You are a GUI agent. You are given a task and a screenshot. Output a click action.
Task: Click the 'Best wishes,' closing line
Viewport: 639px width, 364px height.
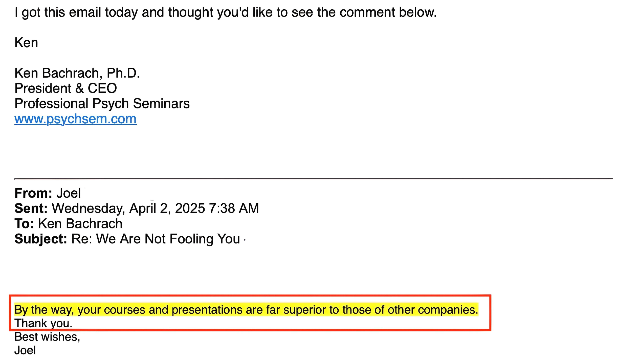tap(47, 337)
